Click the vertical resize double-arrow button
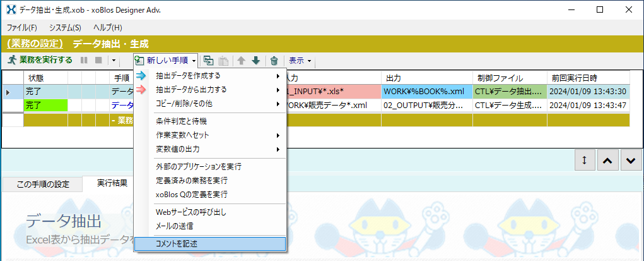 pos(585,161)
